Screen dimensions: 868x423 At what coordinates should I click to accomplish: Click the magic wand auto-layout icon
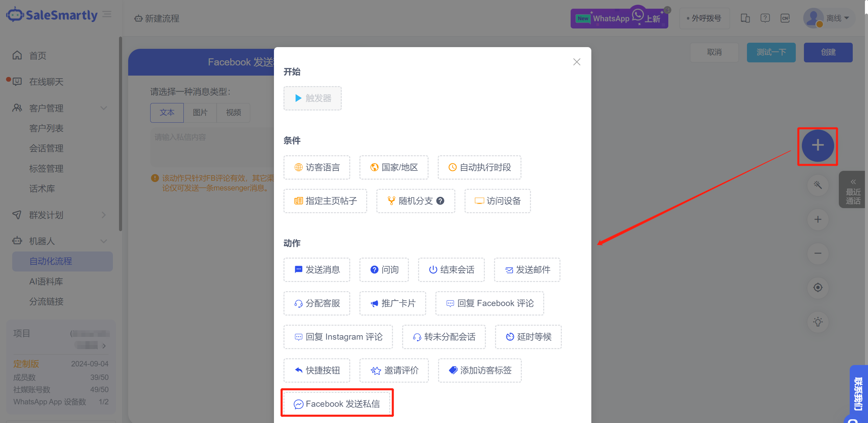[817, 185]
